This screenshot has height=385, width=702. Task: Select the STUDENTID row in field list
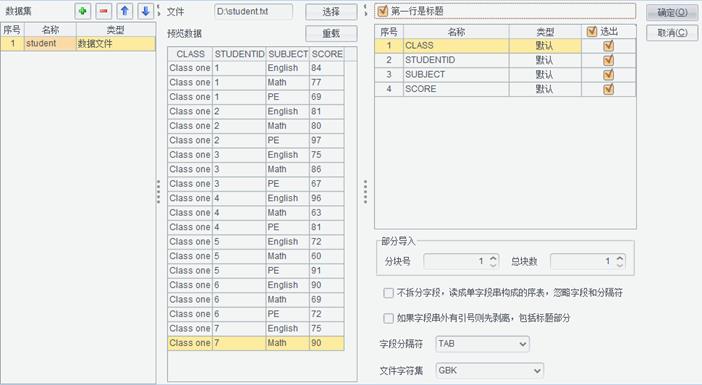coord(505,60)
